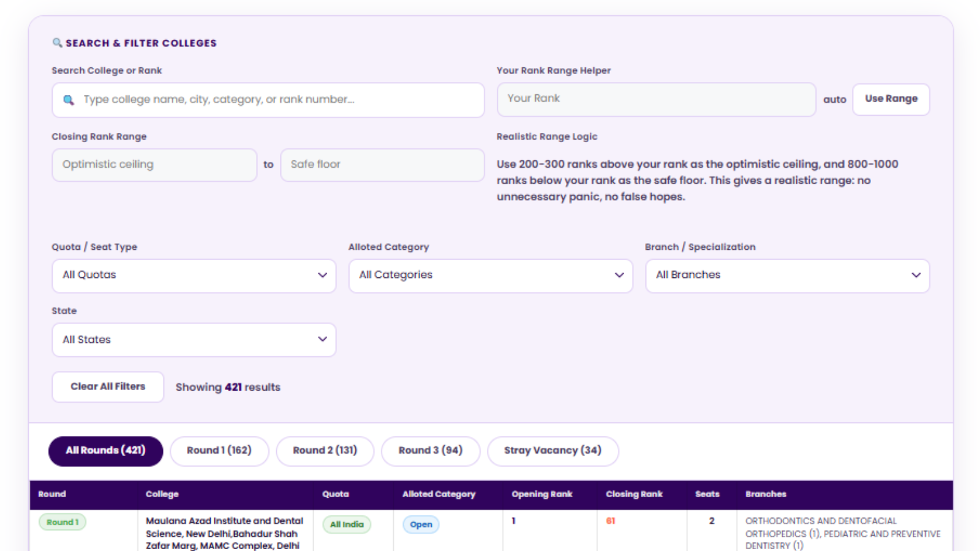980x551 pixels.
Task: Open the All Quotas dropdown
Action: (x=194, y=275)
